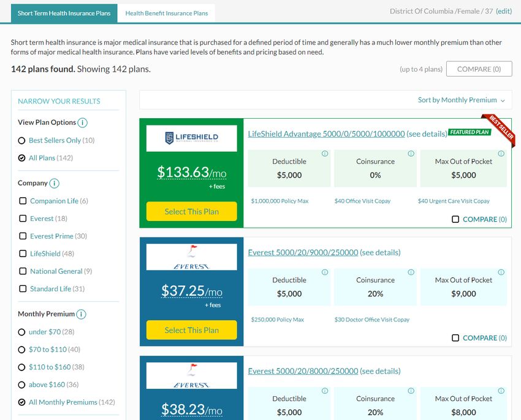Open Company filter info icon

click(x=54, y=183)
